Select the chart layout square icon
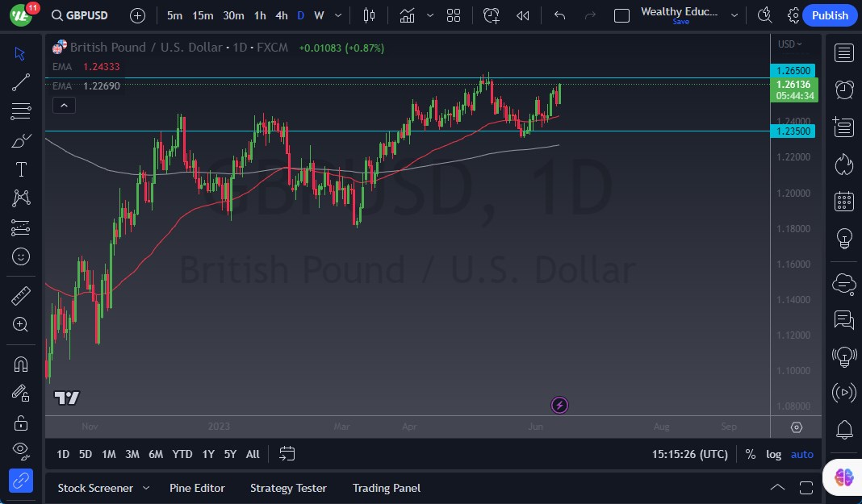This screenshot has width=862, height=504. 621,15
